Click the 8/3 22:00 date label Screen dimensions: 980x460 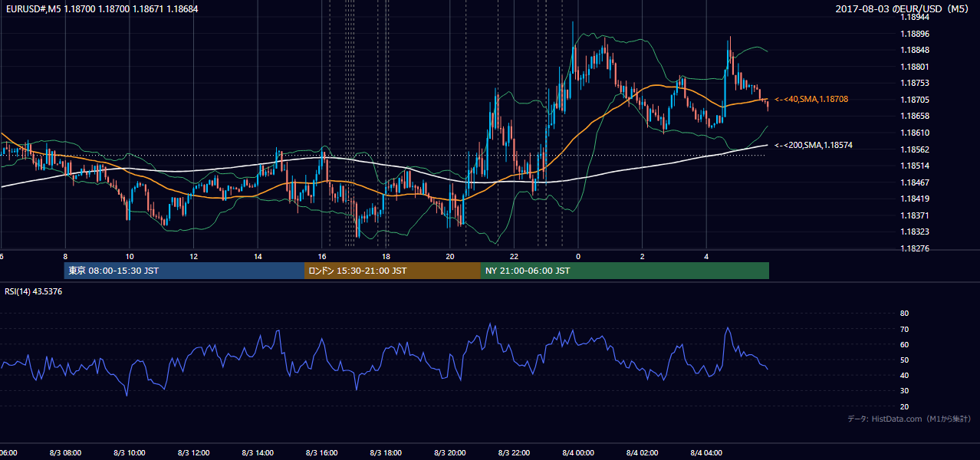pos(515,453)
